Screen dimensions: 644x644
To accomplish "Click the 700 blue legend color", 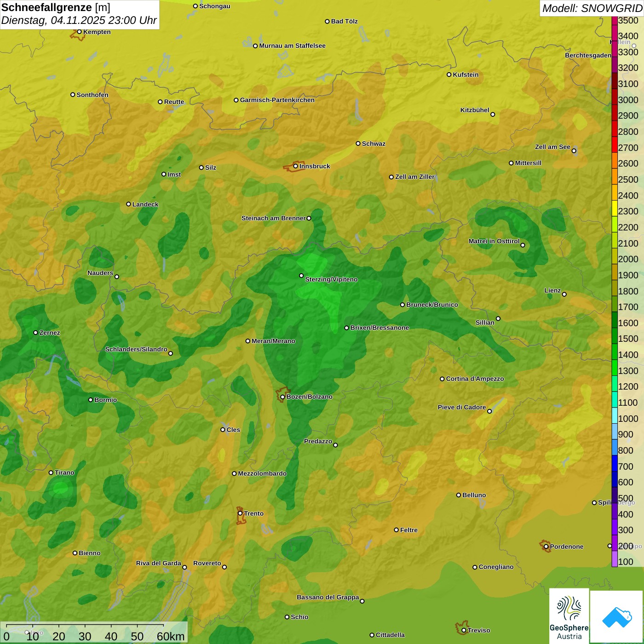I will pos(615,463).
